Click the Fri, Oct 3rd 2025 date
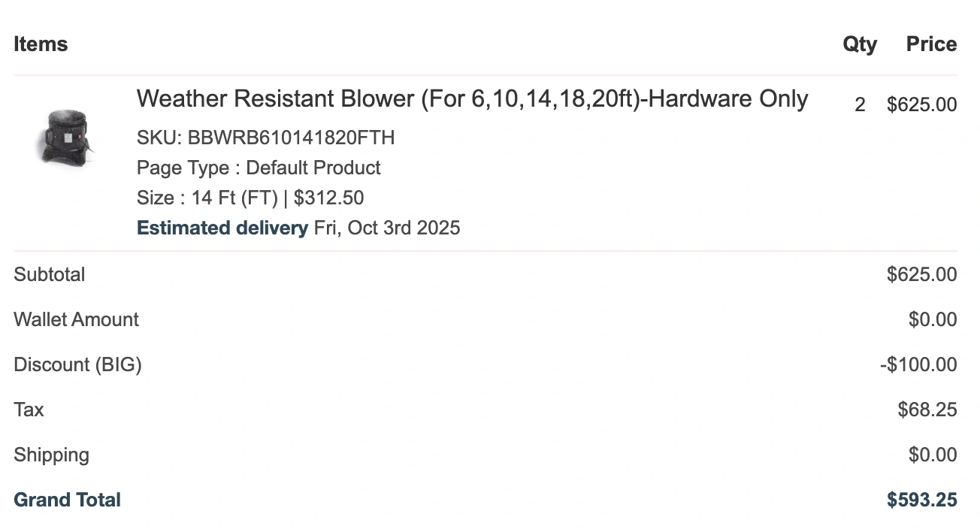Screen dimensions: 980x532 [387, 228]
